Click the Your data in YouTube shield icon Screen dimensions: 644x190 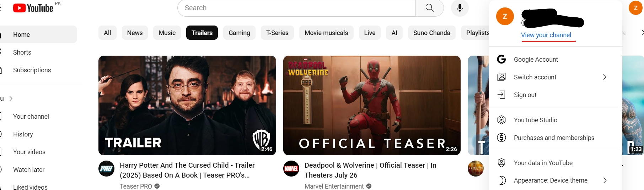[501, 163]
